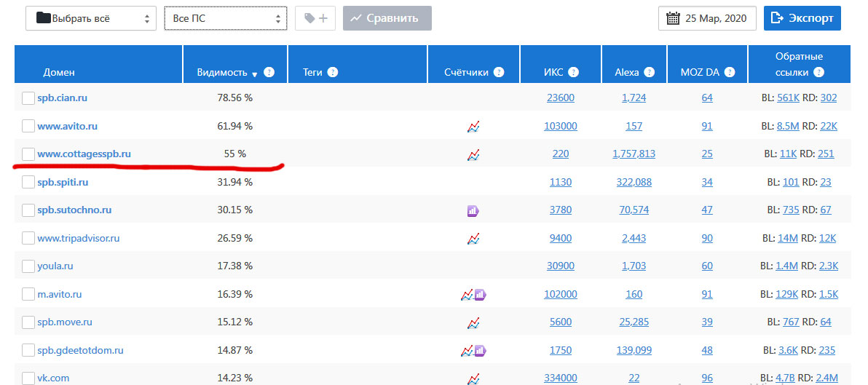Open spb.gdeetotdom.ru domain link
868x385 pixels.
tap(80, 350)
